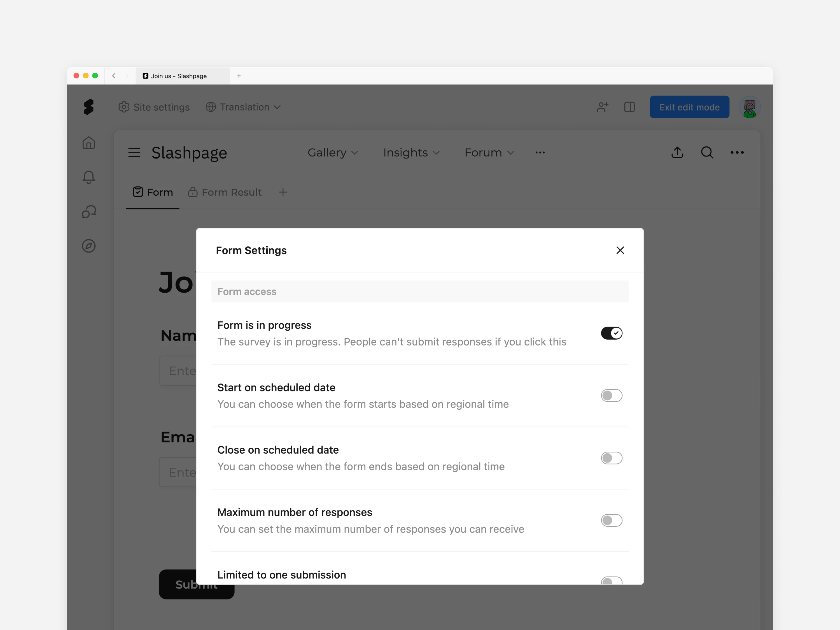
Task: Open the navigation overflow ellipsis after Forum
Action: (540, 153)
